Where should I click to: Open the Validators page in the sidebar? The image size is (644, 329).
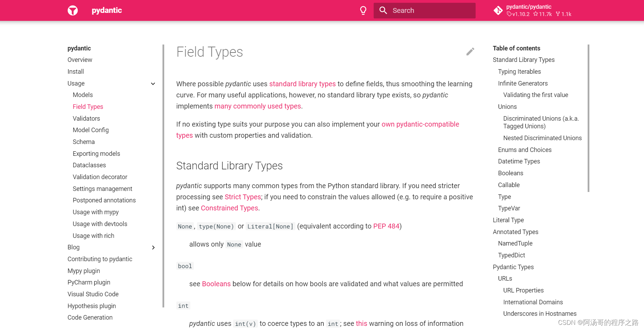click(86, 118)
